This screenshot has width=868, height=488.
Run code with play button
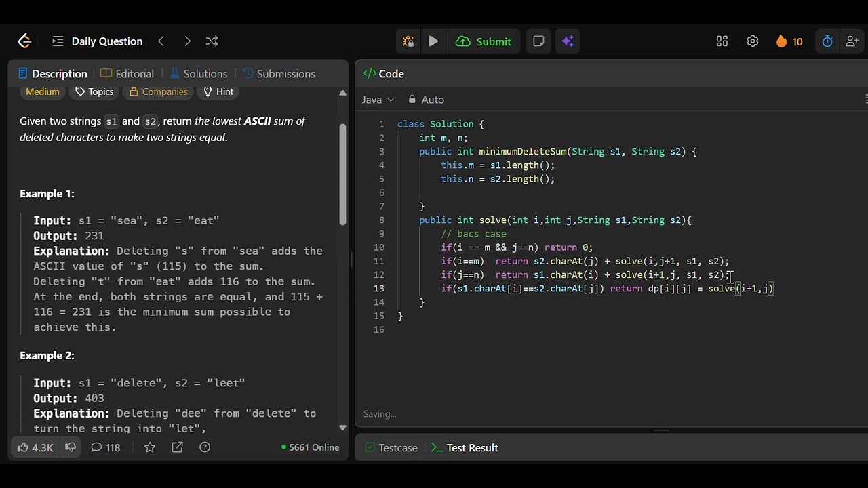tap(433, 41)
